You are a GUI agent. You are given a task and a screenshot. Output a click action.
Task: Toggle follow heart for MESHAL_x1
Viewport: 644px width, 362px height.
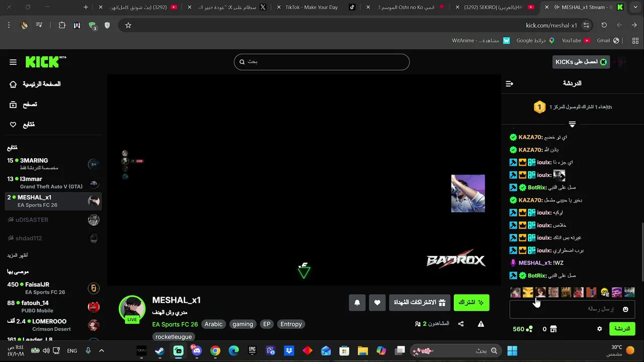coord(377,302)
